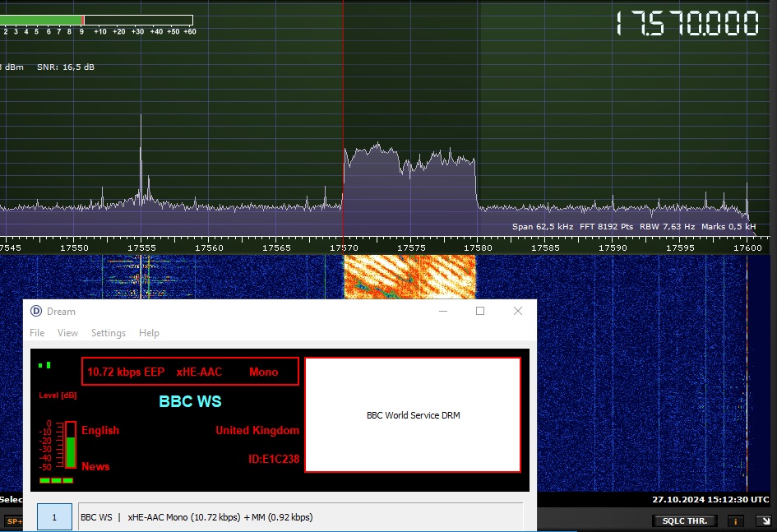Image resolution: width=777 pixels, height=532 pixels.
Task: Click the 17575 label on frequency axis
Action: [411, 247]
